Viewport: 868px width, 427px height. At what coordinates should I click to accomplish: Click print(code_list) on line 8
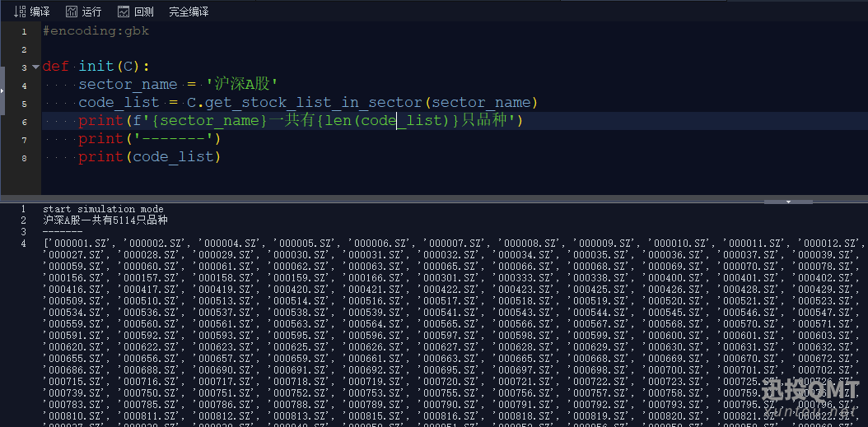pos(150,156)
